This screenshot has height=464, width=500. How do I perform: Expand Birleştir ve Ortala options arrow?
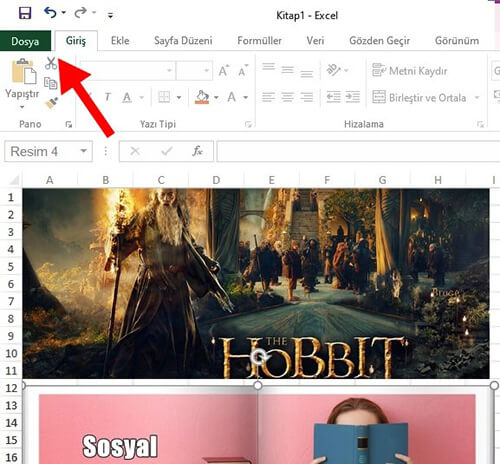pos(477,98)
